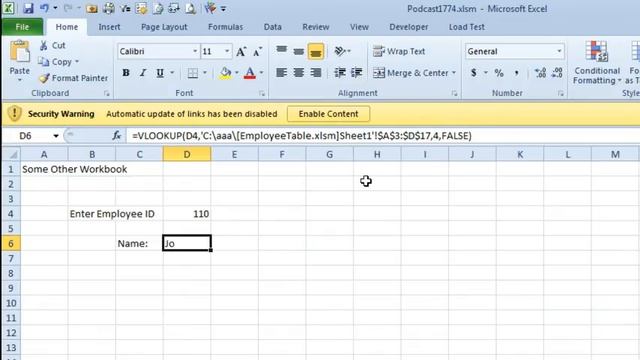Undo the last action
640x360 pixels.
pos(44,8)
